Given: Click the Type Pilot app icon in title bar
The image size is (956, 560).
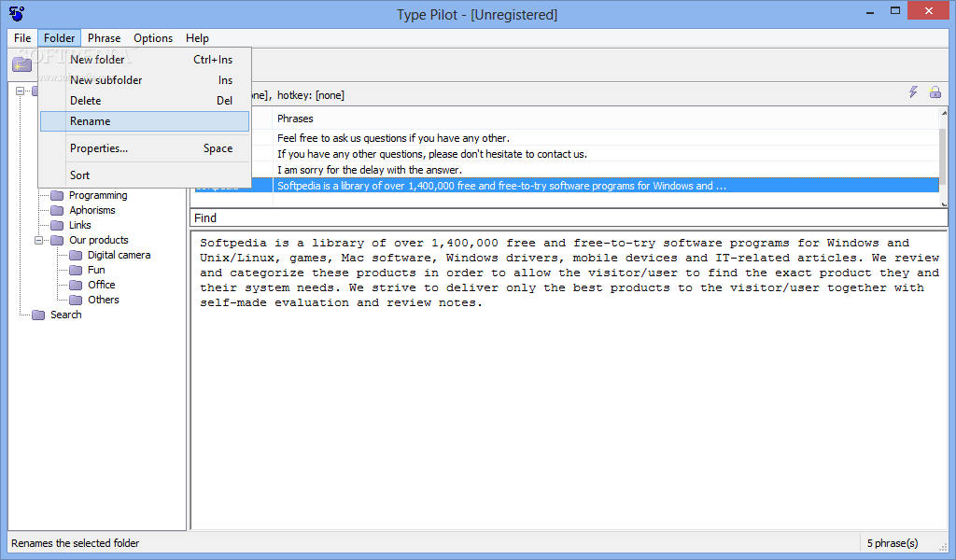Looking at the screenshot, I should tap(17, 13).
